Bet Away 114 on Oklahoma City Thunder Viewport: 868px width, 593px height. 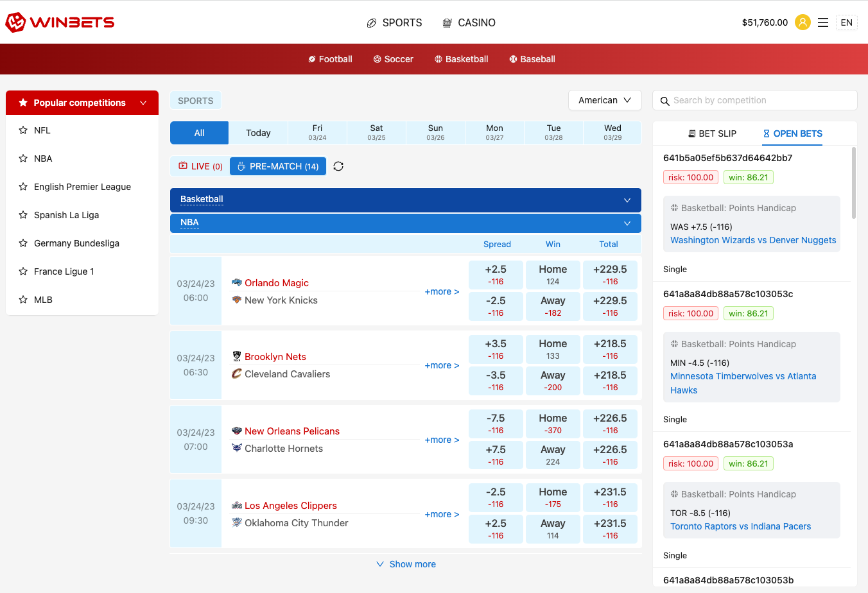point(553,529)
